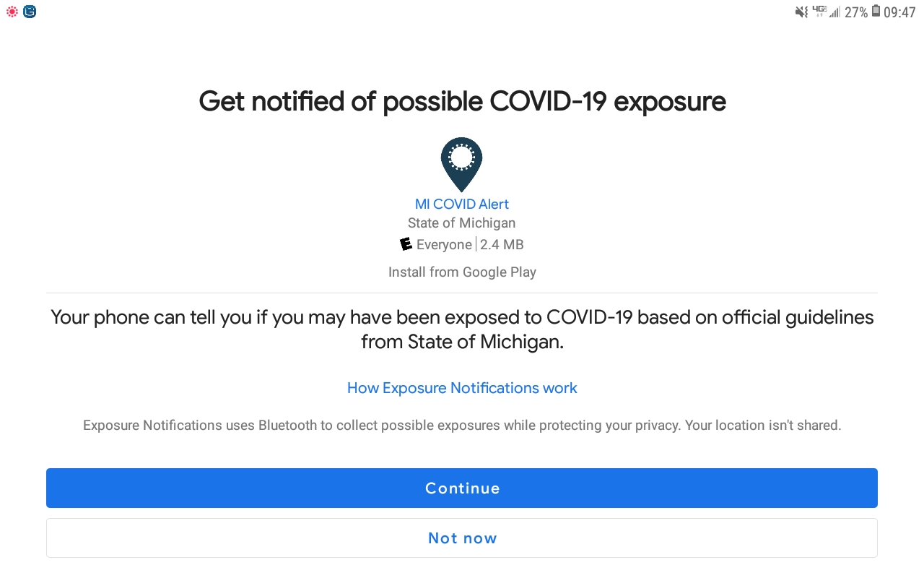Tap the 2.4 MB app size label
Image resolution: width=924 pixels, height=578 pixels.
pos(502,245)
